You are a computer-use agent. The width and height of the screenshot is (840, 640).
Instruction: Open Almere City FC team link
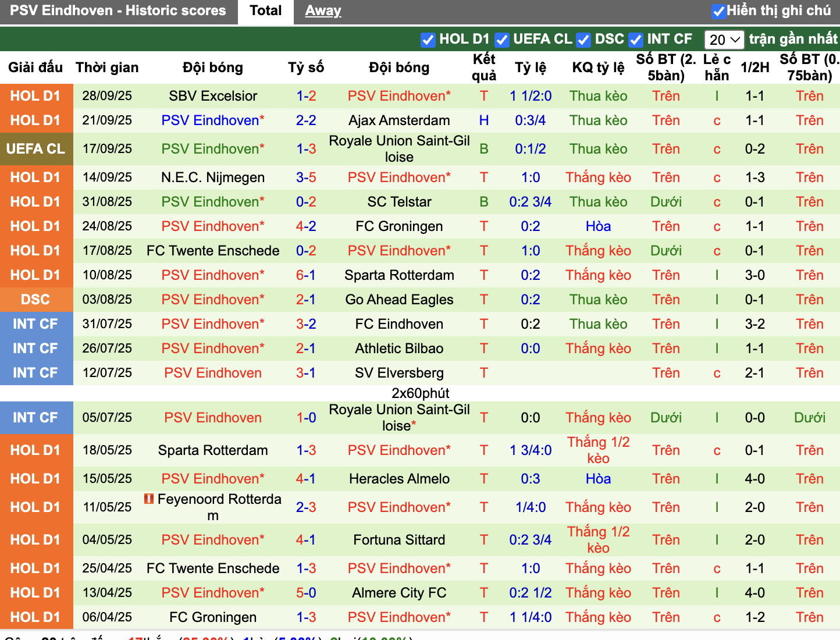pos(399,593)
